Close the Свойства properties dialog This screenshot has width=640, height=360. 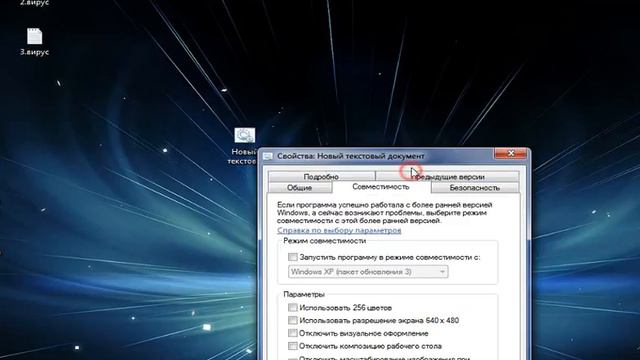510,153
